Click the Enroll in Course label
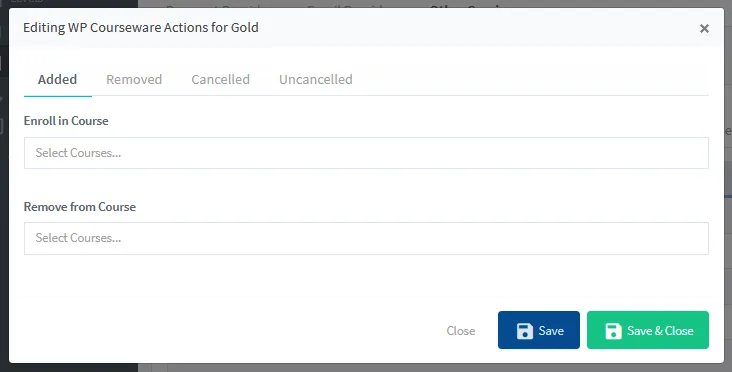This screenshot has width=732, height=372. 66,121
